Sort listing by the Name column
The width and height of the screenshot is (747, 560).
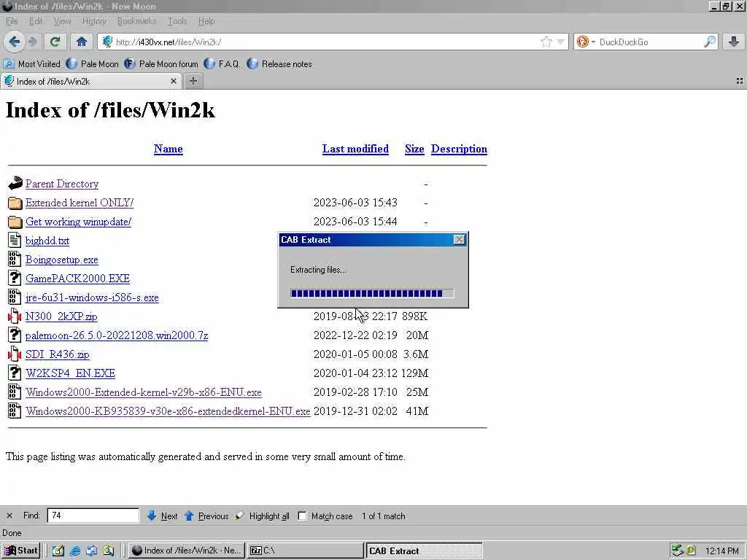point(169,149)
